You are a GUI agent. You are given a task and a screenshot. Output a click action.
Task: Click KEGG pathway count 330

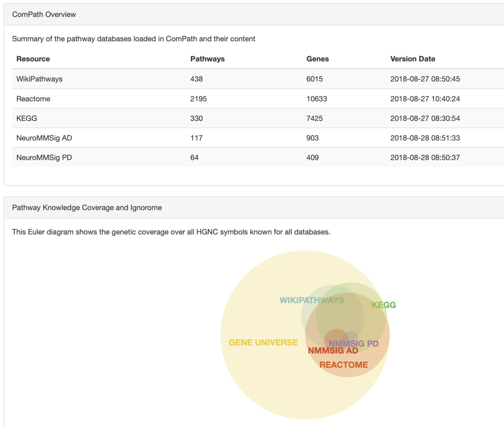click(197, 118)
